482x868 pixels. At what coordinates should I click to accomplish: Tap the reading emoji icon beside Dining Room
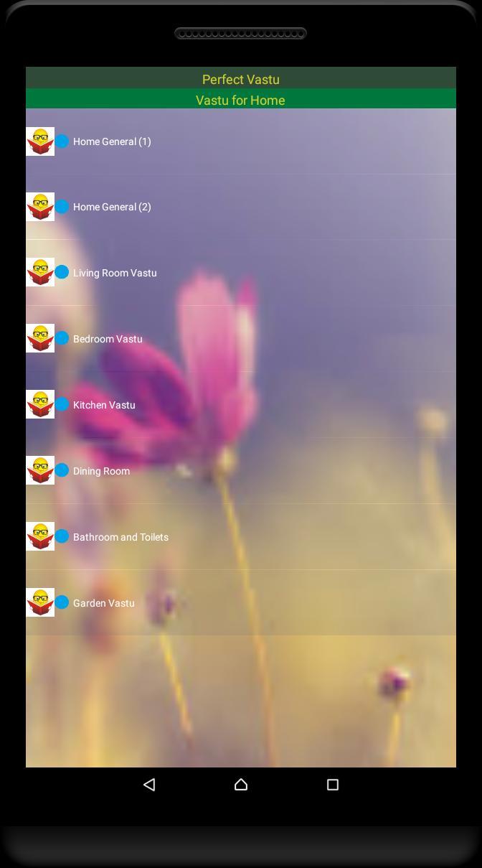40,470
